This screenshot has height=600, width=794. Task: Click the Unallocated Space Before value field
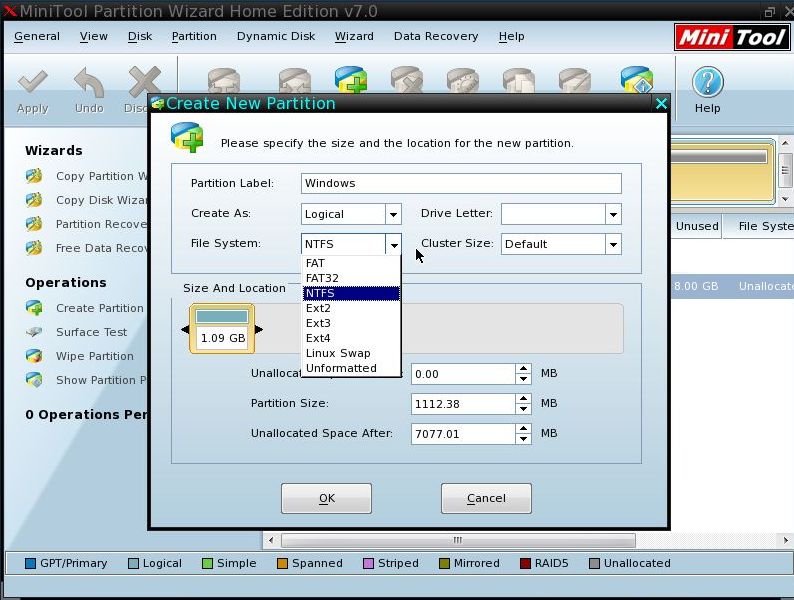pyautogui.click(x=463, y=374)
